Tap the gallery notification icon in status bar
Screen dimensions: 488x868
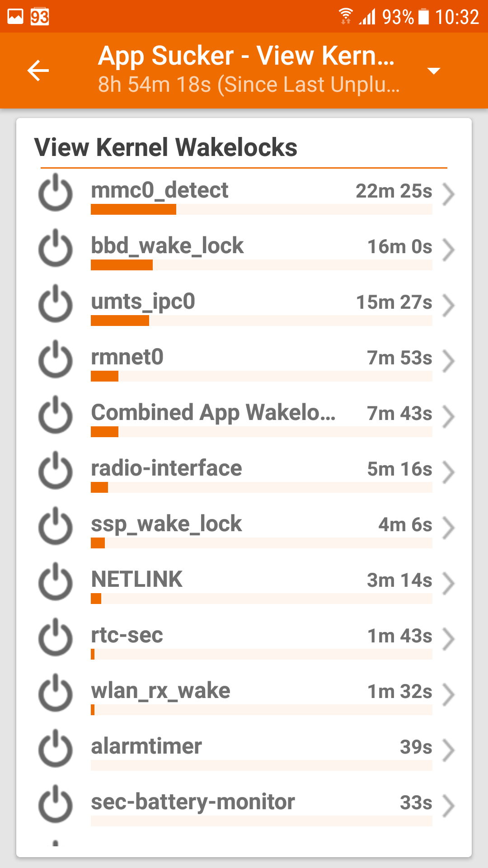click(x=15, y=17)
